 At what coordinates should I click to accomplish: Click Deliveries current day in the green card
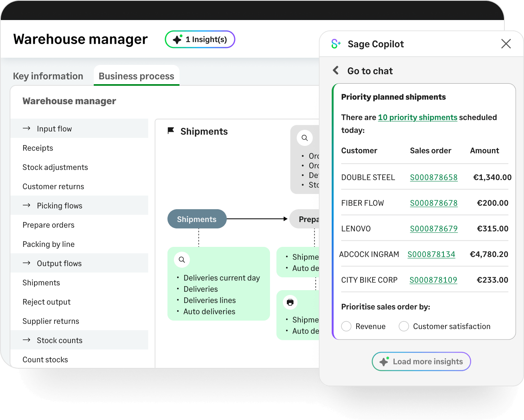pos(222,278)
